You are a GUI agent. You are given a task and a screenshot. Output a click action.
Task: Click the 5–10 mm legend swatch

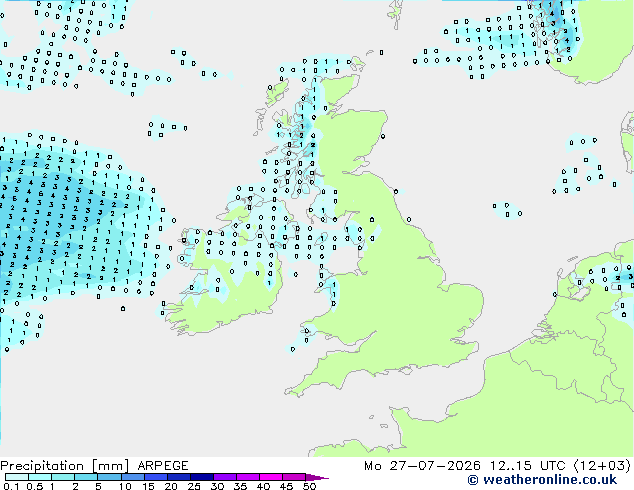pyautogui.click(x=109, y=477)
